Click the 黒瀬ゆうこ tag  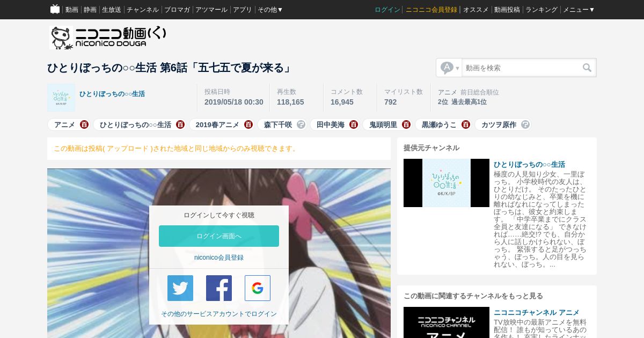[439, 124]
